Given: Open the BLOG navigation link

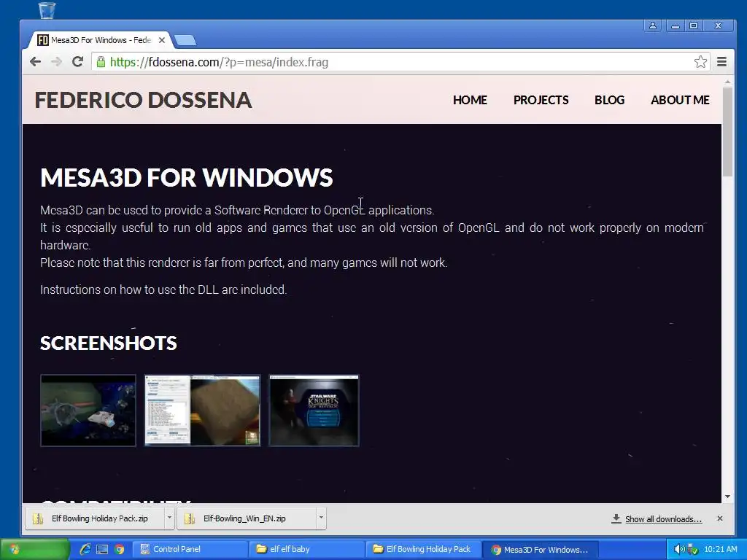Looking at the screenshot, I should 609,100.
